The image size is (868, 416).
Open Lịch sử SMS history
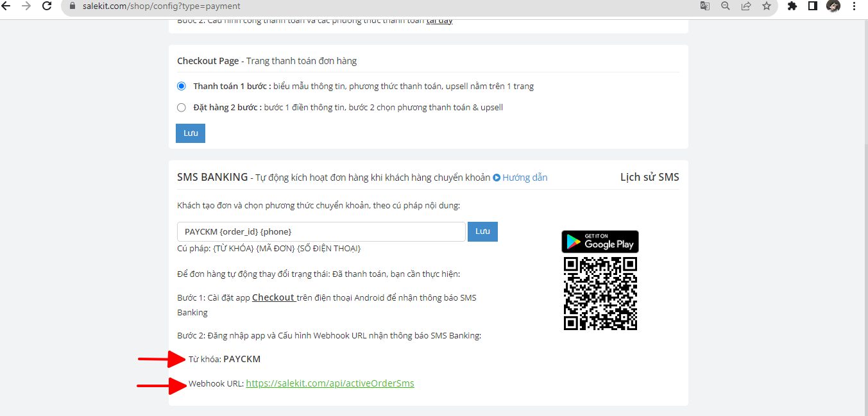click(649, 178)
